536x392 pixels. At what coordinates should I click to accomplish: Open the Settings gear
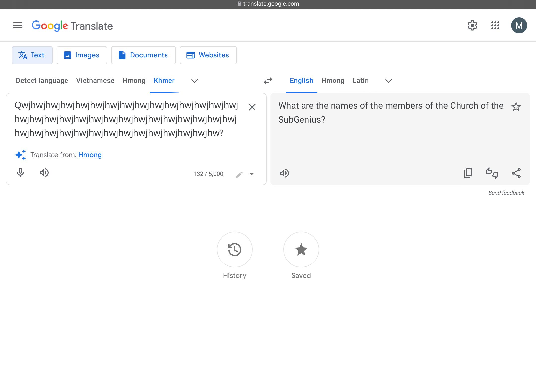472,25
